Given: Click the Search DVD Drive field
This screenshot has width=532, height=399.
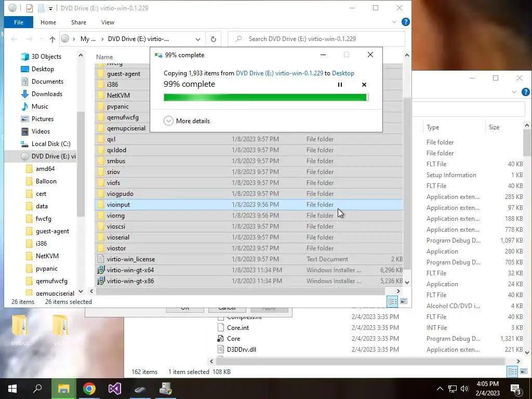Looking at the screenshot, I should pos(316,39).
